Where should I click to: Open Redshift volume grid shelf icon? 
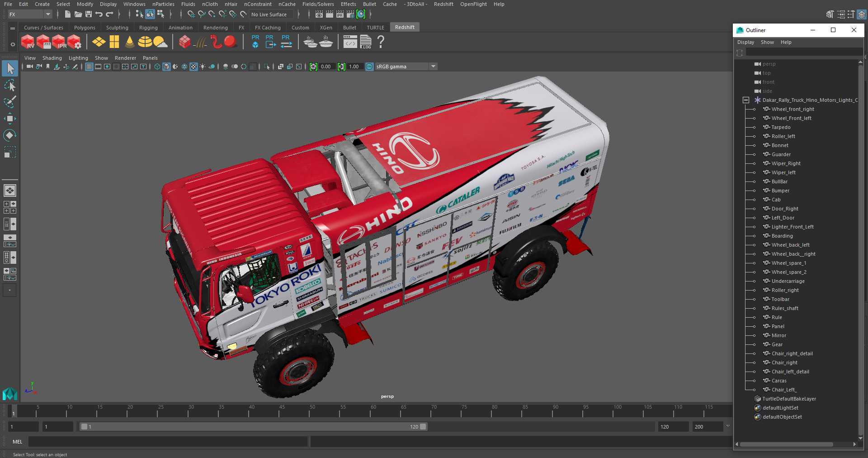click(x=184, y=42)
